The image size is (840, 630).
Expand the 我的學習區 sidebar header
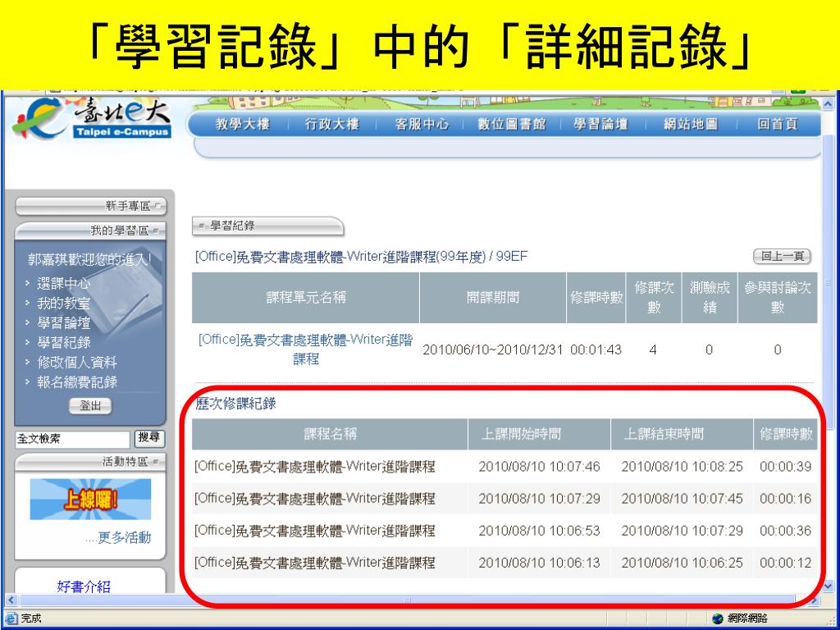90,231
